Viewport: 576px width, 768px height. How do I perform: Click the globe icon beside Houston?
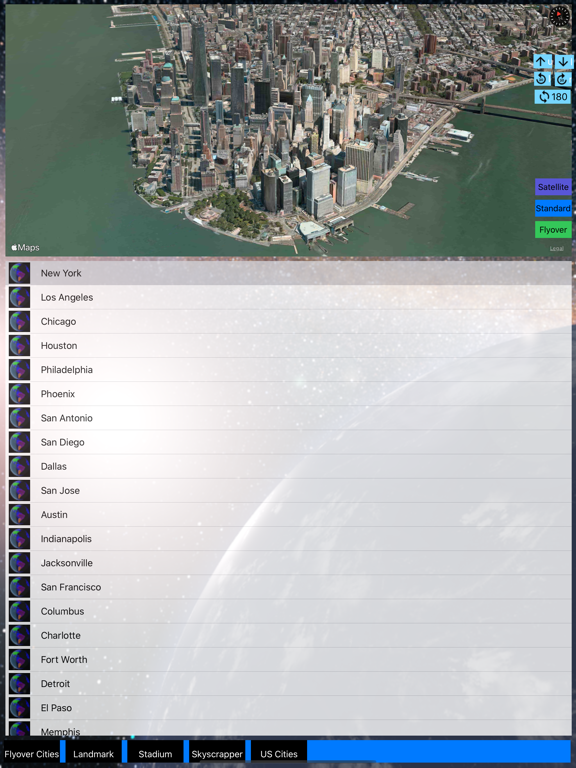click(x=20, y=345)
